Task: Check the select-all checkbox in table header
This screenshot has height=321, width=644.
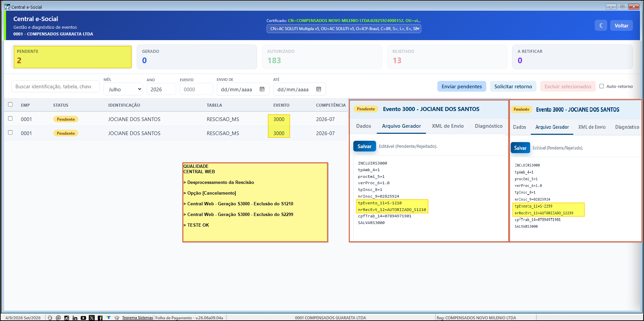Action: pos(10,105)
